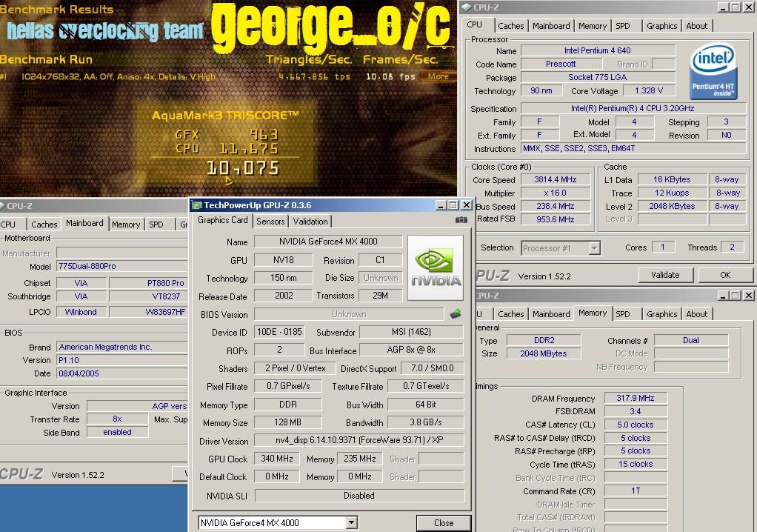Click OK button in top CPU-Z window

tap(725, 275)
